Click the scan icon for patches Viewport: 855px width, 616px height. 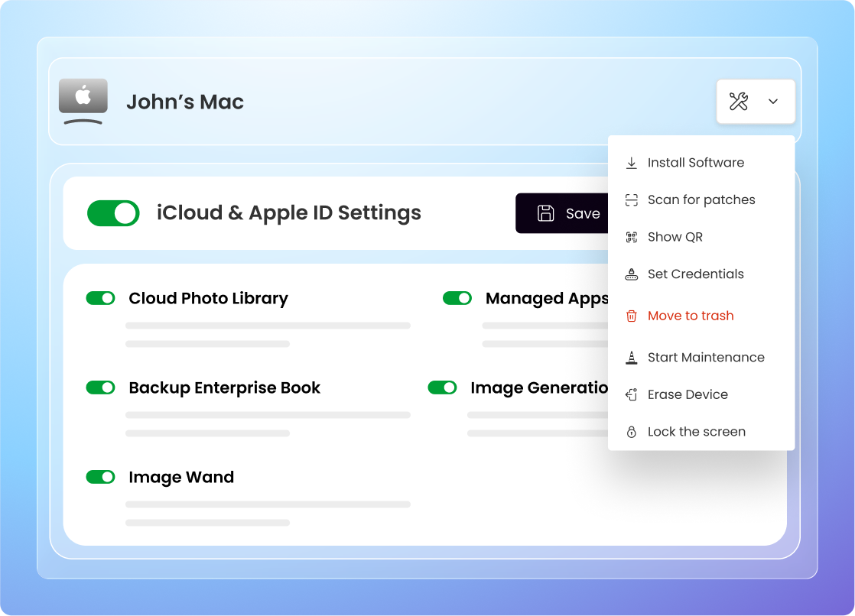tap(631, 200)
